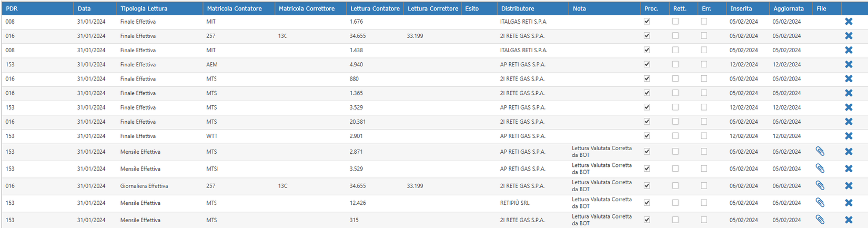Screen dimensions: 868x228
Task: Delete the row with reading 1.365
Action: 849,93
